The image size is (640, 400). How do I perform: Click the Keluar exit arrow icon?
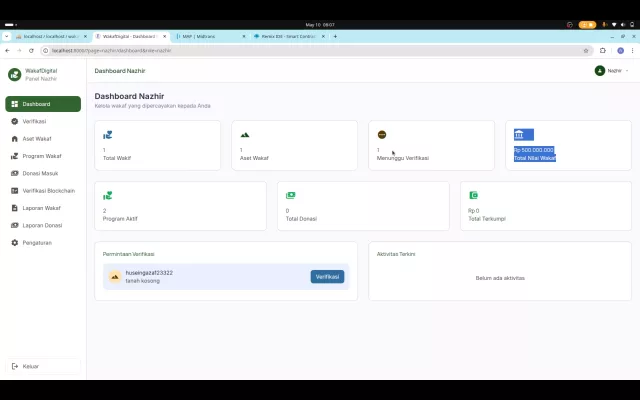pyautogui.click(x=15, y=366)
